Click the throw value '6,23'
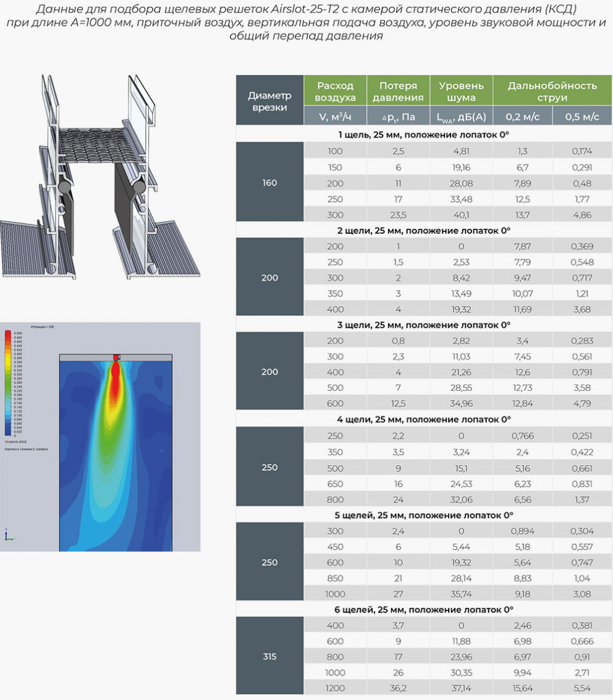Screen dimensions: 613x700 pyautogui.click(x=522, y=484)
